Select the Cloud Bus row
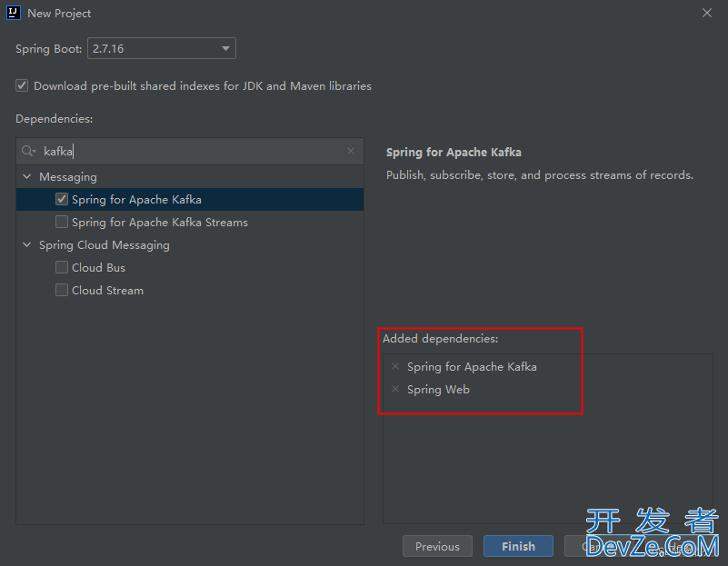This screenshot has height=566, width=728. pyautogui.click(x=190, y=268)
